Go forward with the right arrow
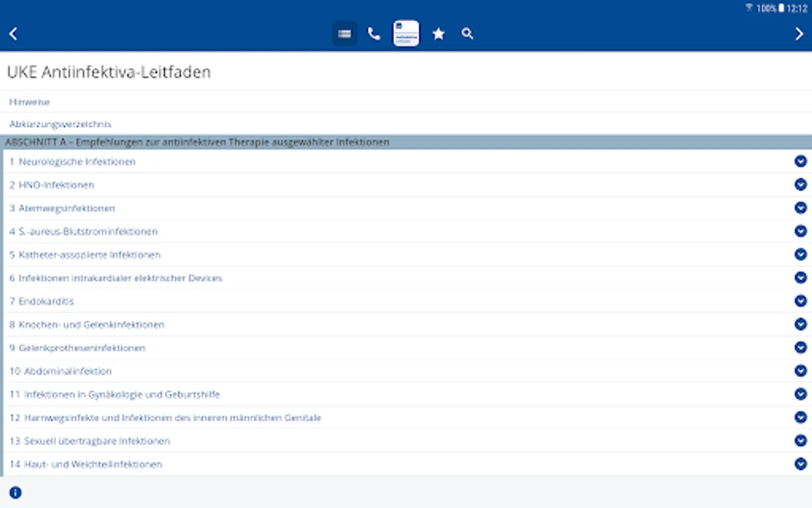This screenshot has width=812, height=508. coord(799,34)
